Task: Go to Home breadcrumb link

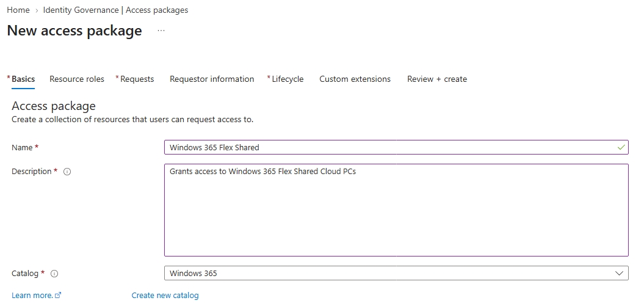Action: (x=18, y=10)
